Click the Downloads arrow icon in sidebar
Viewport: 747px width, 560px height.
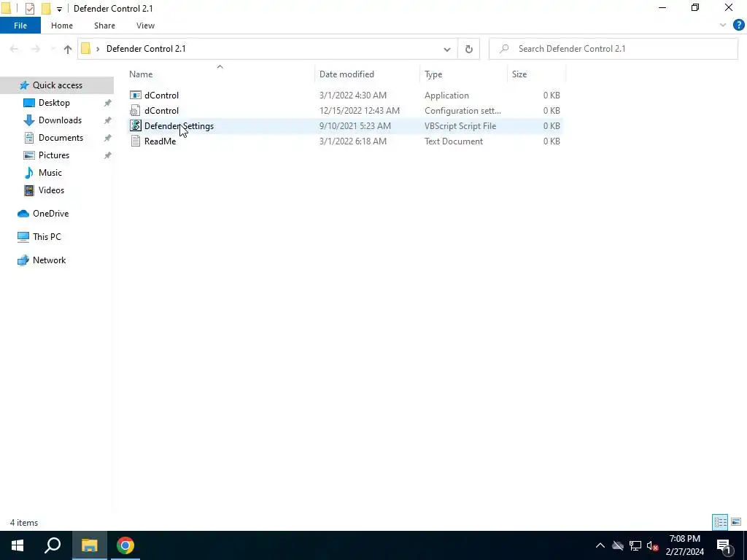point(29,120)
